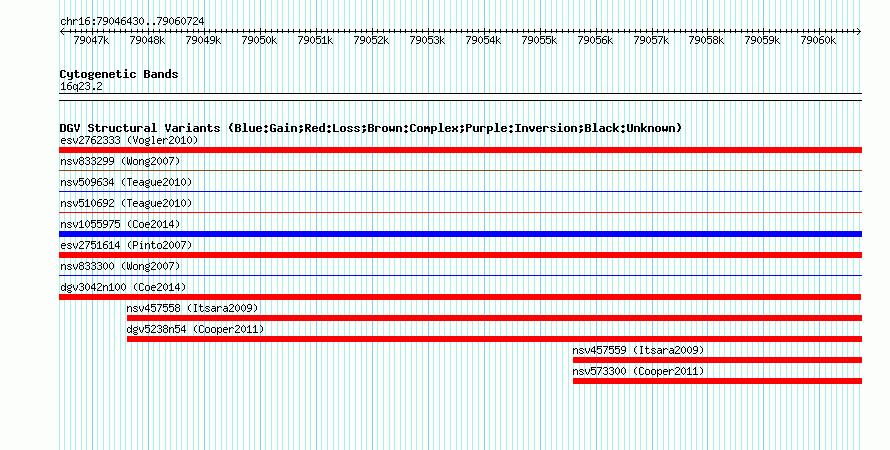Image resolution: width=890 pixels, height=450 pixels.
Task: Select the 16q23.2 cytogenetic band label
Action: coord(81,87)
